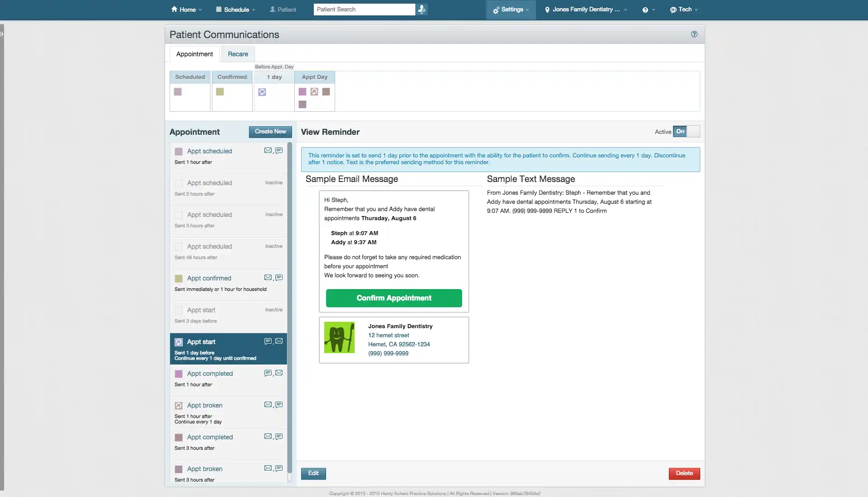Viewport: 868px width, 497px height.
Task: Click the left edge sidebar expand handle
Action: click(2, 34)
